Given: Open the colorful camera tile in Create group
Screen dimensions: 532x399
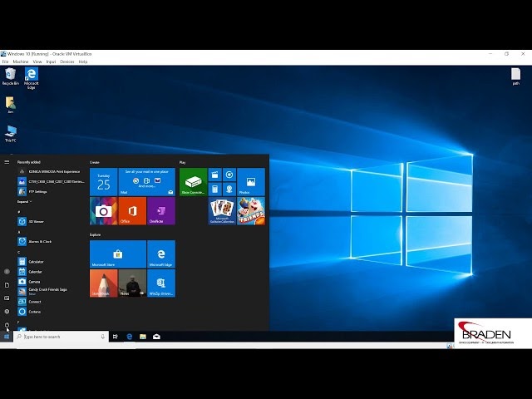Looking at the screenshot, I should click(x=103, y=211).
